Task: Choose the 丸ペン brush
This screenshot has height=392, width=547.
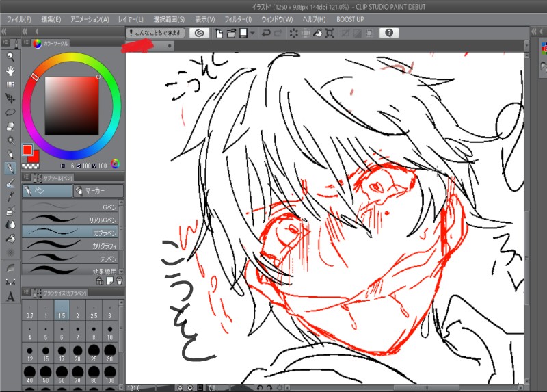Action: coord(70,259)
